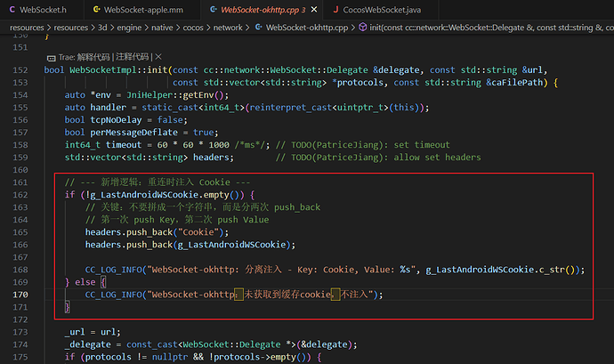
Task: Click line number 162 in gutter
Action: pos(20,195)
